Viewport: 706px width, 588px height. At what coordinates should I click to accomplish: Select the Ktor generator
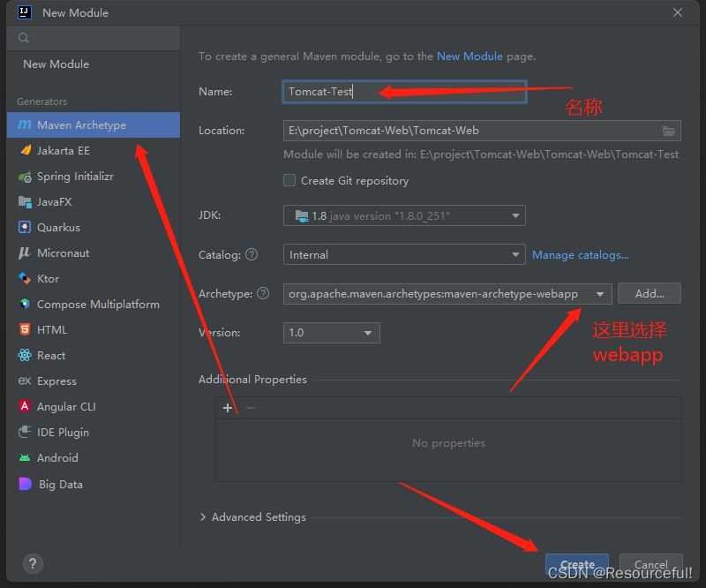(x=94, y=278)
